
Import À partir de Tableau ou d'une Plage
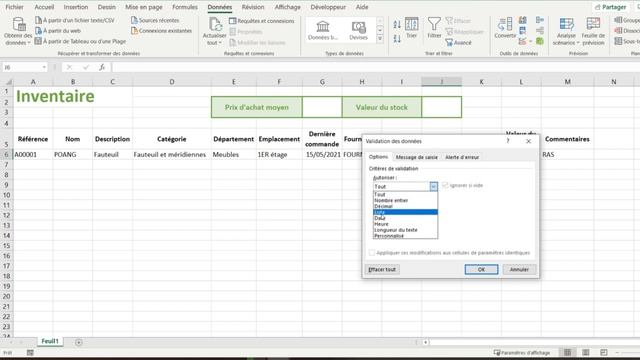[x=80, y=41]
